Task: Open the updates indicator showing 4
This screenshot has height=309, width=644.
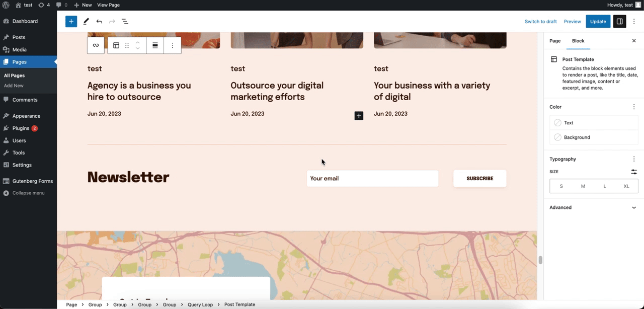Action: point(44,5)
